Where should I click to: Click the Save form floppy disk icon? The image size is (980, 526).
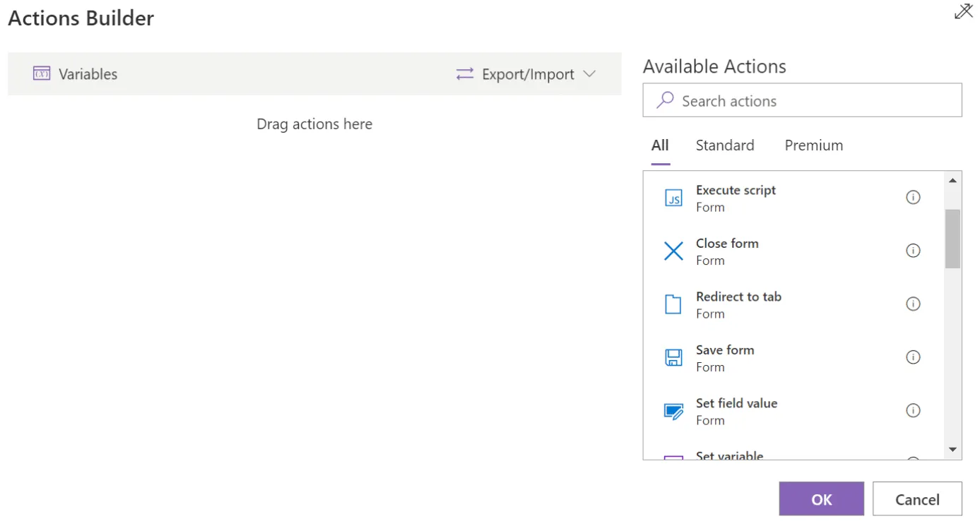pos(673,357)
